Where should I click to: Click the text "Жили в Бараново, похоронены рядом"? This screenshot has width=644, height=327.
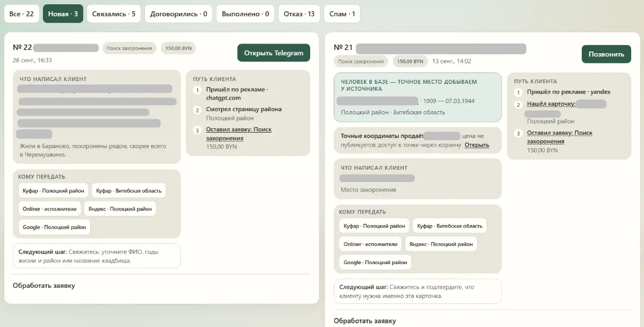[71, 146]
